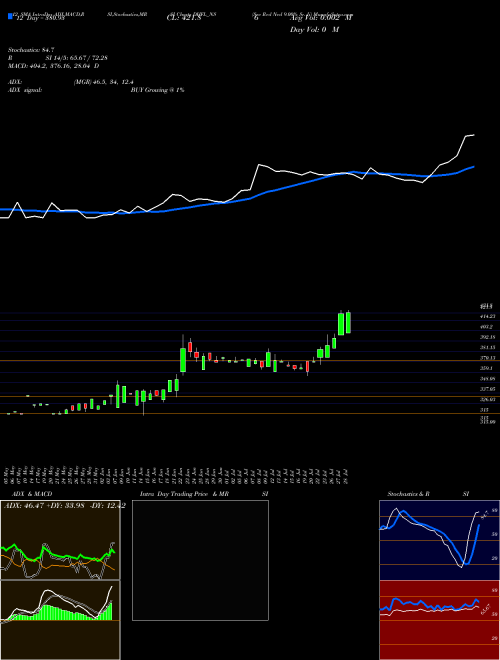The width and height of the screenshot is (500, 660).
Task: Click the end of the white price line
Action: click(474, 135)
